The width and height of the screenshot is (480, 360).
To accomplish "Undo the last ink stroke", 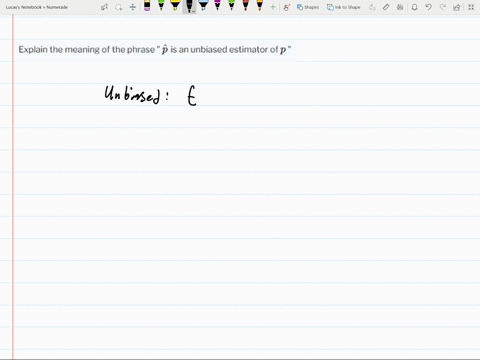I will tap(429, 7).
